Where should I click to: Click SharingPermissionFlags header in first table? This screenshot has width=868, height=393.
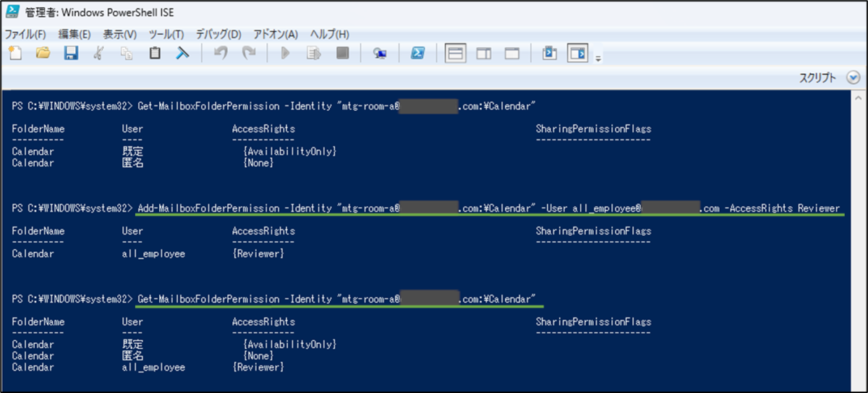coord(593,129)
